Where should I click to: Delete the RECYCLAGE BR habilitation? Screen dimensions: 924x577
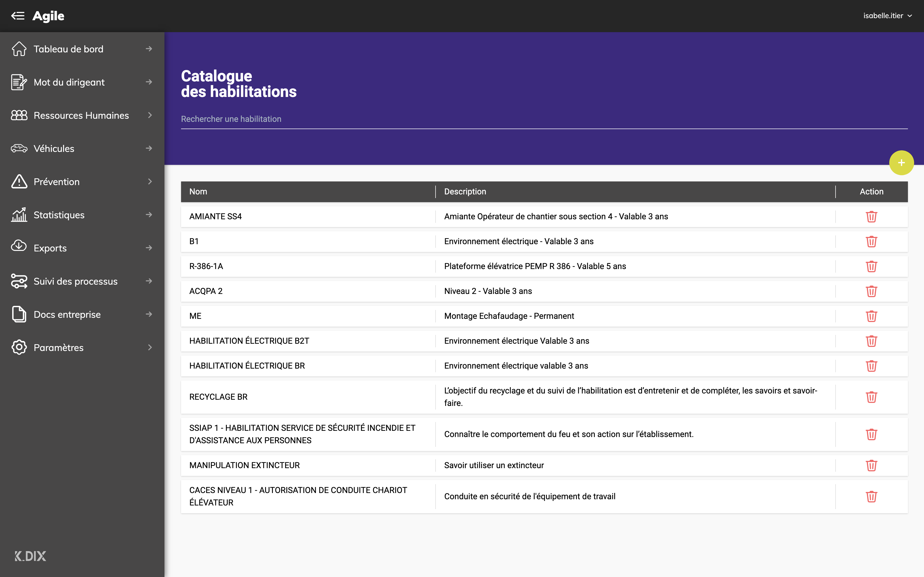pos(871,397)
